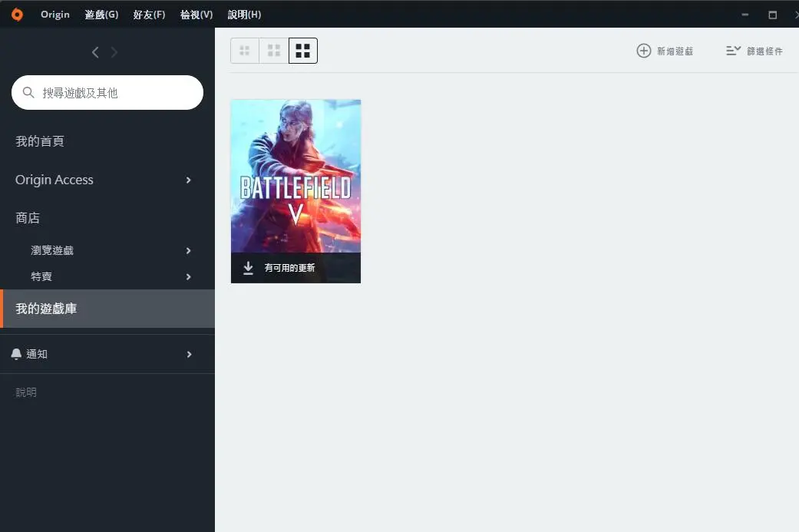Open the 檢視(V) menu
Screen dimensions: 799x532
196,15
